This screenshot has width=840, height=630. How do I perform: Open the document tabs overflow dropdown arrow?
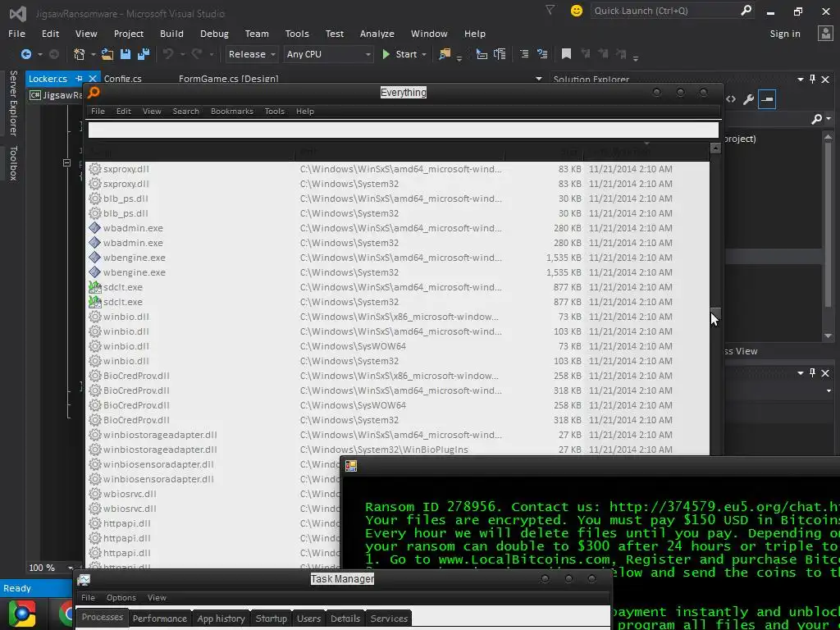pyautogui.click(x=538, y=79)
